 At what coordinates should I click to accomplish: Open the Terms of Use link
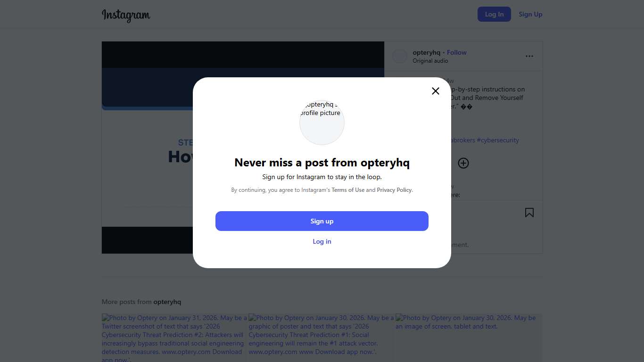point(348,190)
